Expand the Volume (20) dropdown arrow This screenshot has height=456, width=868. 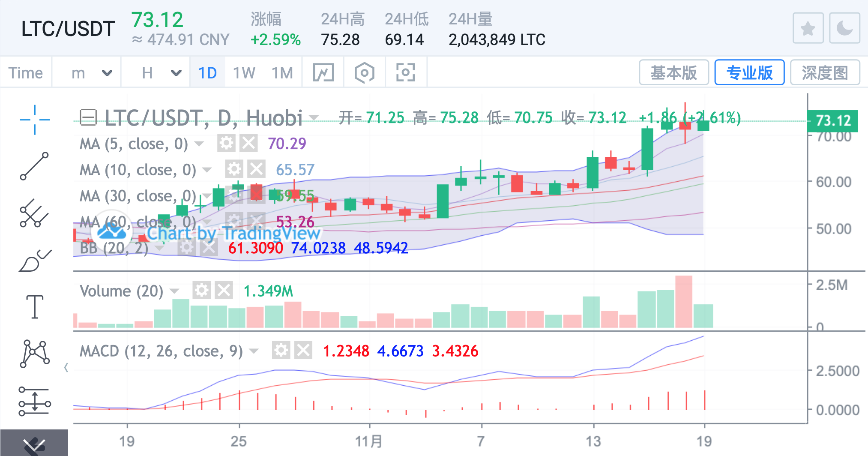174,291
